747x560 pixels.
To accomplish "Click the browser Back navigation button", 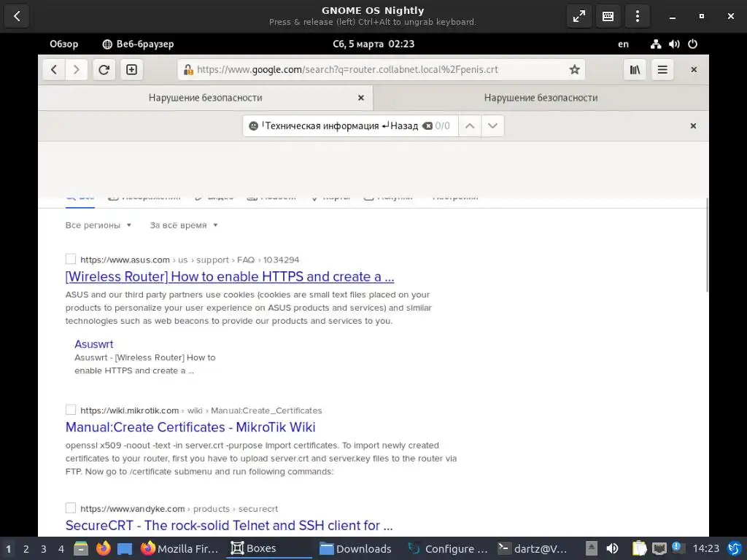I will 54,69.
